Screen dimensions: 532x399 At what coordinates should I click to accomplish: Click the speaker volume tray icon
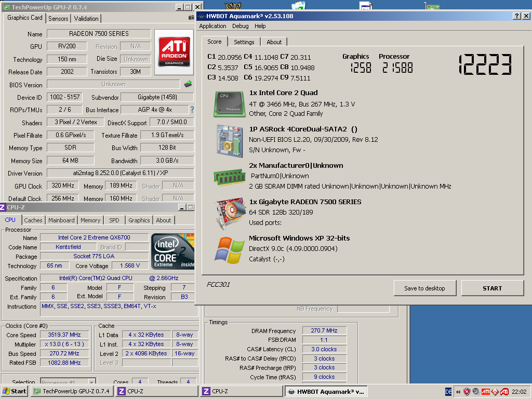[x=476, y=392]
